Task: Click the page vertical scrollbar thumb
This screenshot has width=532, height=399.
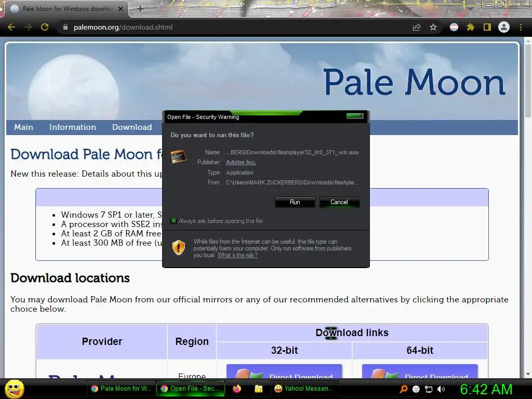Action: pos(528,82)
